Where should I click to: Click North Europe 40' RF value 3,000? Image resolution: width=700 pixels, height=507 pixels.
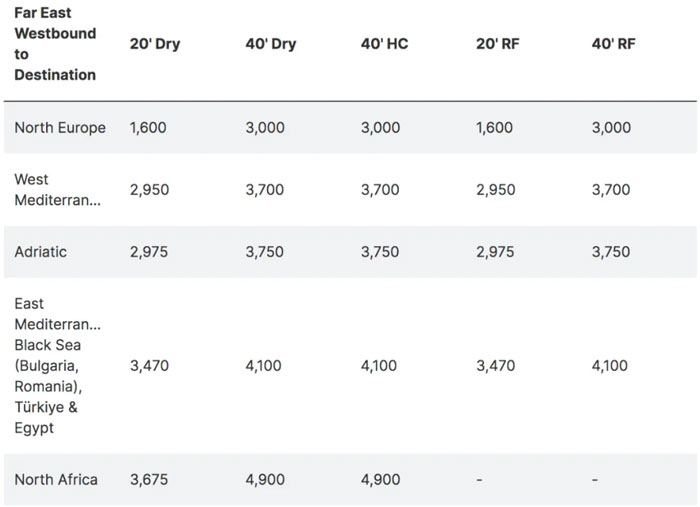tap(611, 128)
